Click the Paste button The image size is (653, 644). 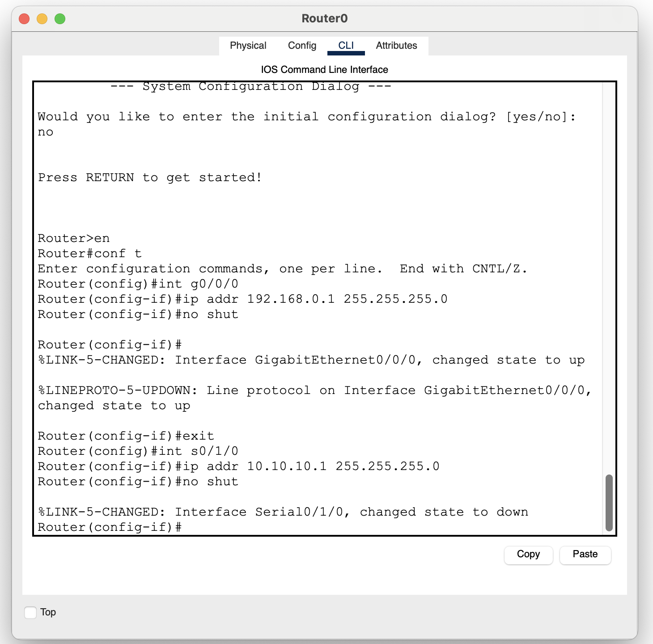(x=585, y=555)
